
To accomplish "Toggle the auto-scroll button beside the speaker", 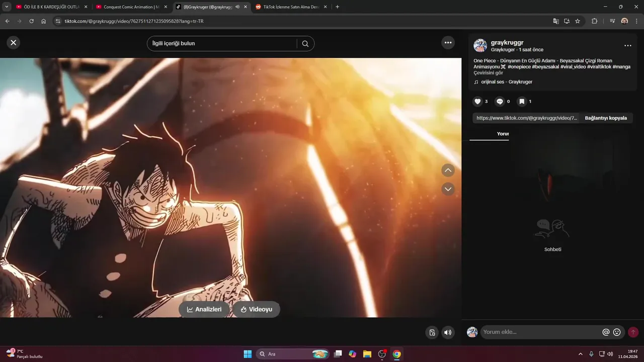I will click(432, 332).
